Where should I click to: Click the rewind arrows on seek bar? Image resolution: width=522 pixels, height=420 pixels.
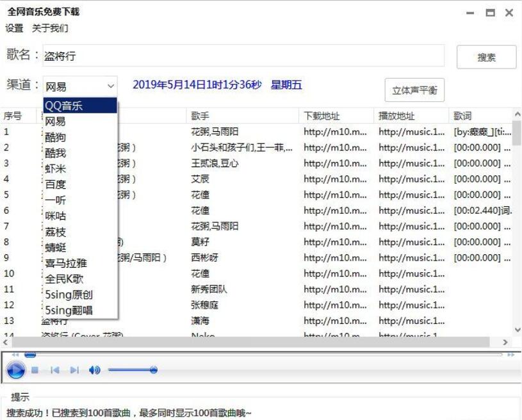coord(15,355)
